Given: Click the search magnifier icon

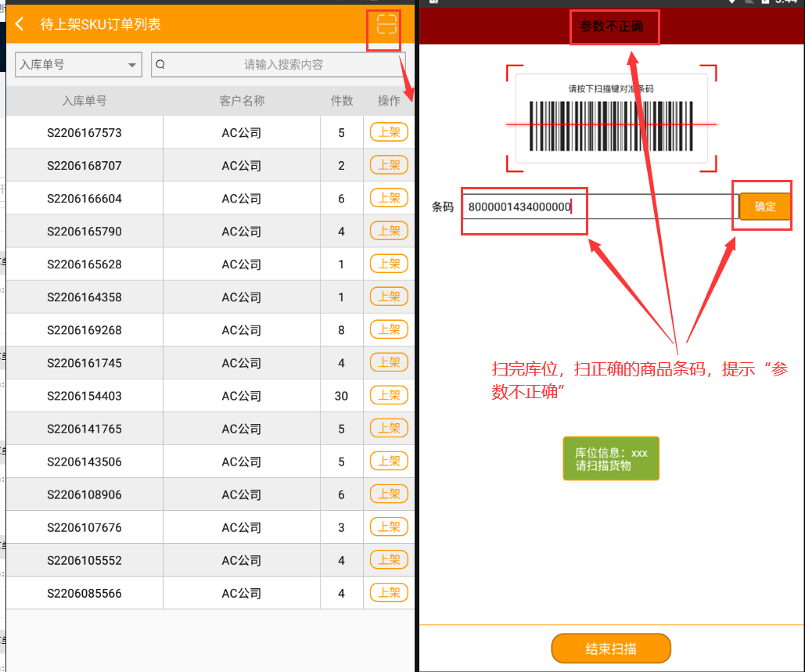Looking at the screenshot, I should [160, 65].
